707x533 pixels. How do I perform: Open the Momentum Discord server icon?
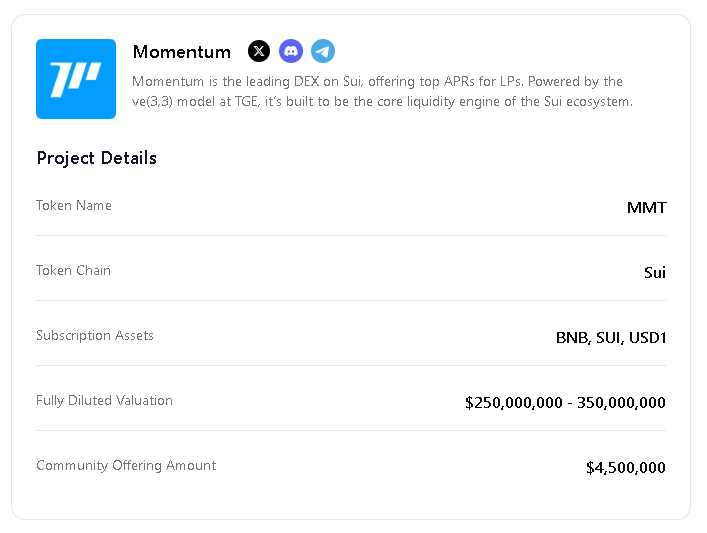coord(291,51)
